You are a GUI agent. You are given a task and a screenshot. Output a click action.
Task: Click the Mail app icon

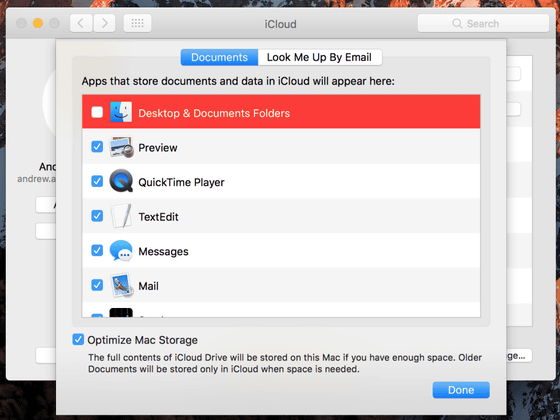point(121,285)
